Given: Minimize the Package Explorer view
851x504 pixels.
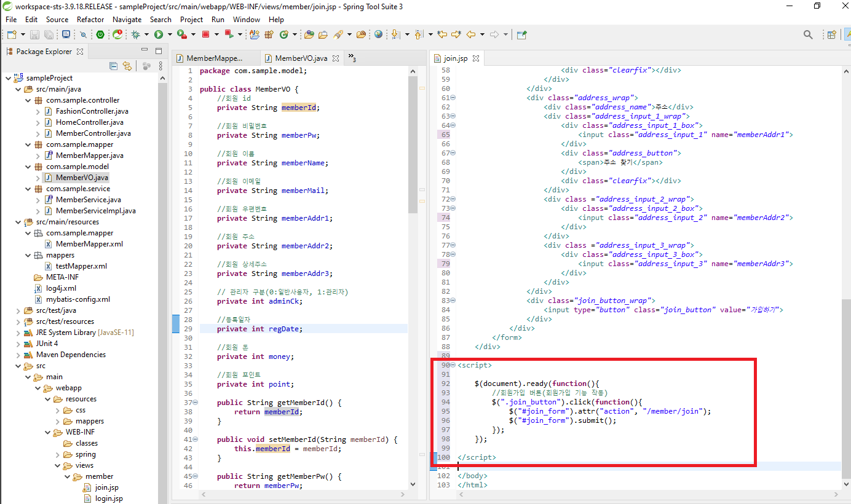Looking at the screenshot, I should (x=144, y=51).
